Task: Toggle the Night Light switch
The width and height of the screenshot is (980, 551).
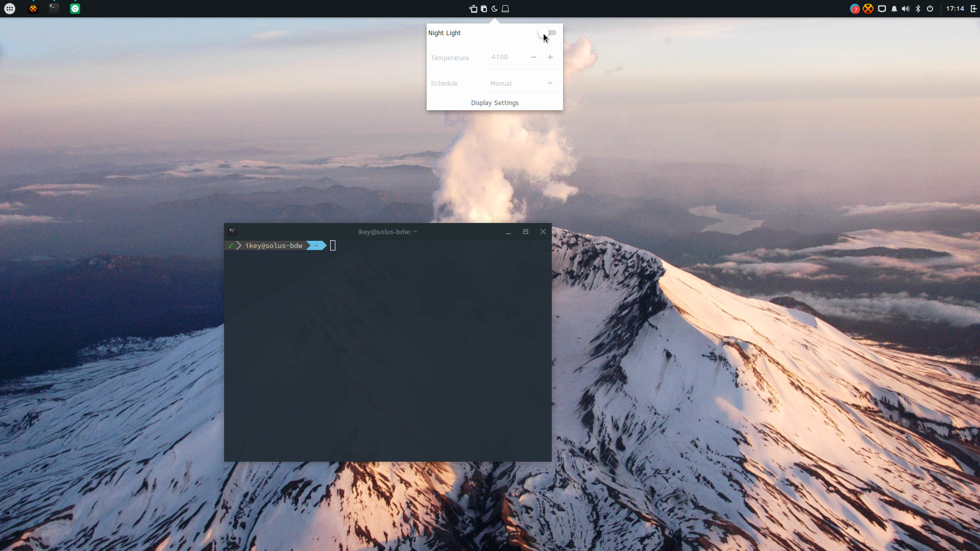Action: click(547, 33)
